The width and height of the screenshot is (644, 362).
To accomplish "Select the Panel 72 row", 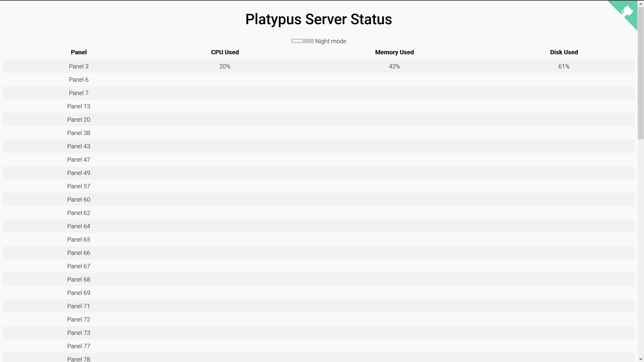I will point(79,320).
